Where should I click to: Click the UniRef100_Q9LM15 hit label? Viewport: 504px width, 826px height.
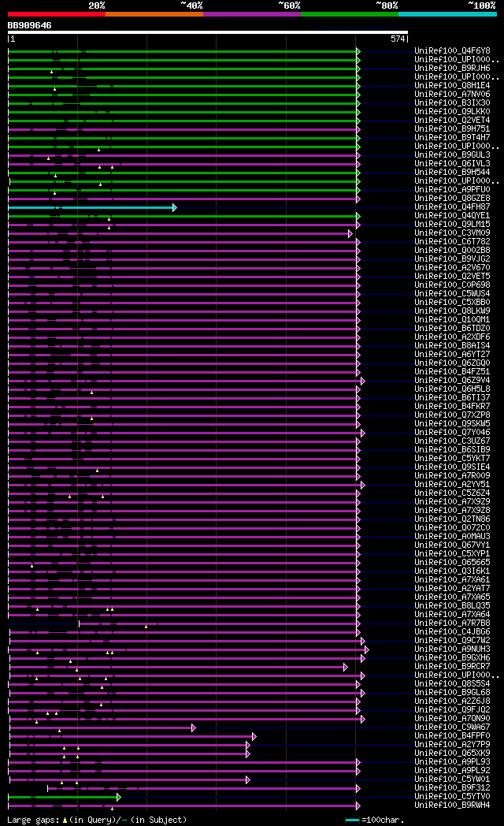tap(452, 225)
